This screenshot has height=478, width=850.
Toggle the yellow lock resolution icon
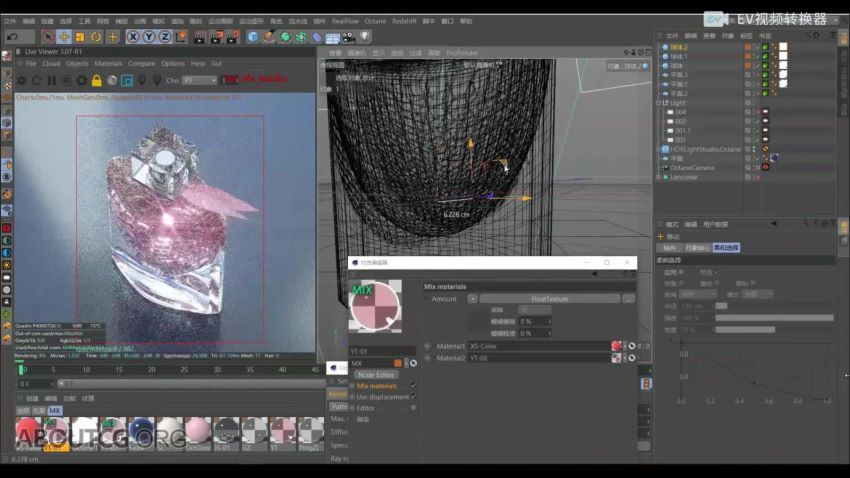[96, 80]
